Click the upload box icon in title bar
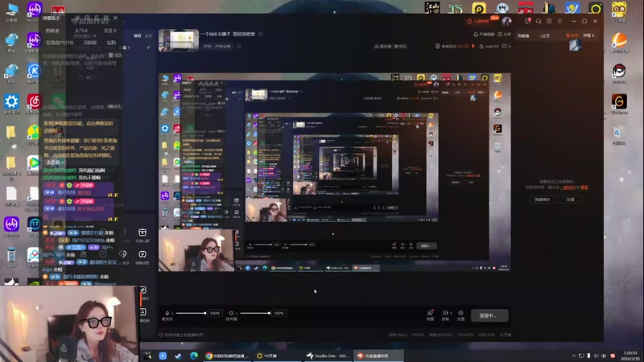Viewport: 644px width, 362px height. (x=549, y=21)
